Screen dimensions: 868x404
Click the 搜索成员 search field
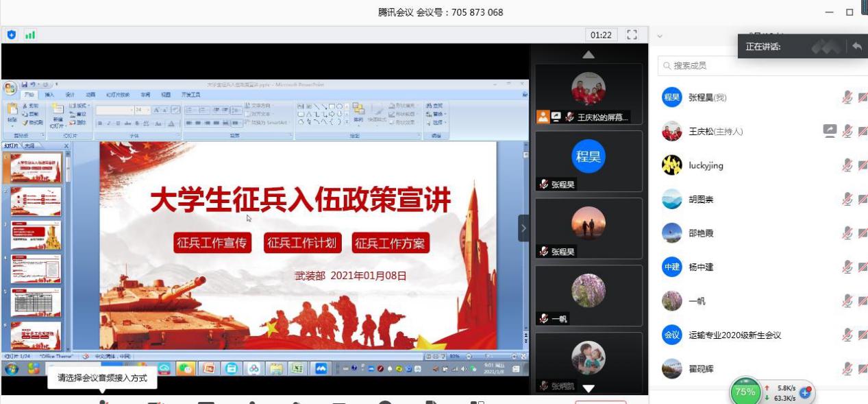point(762,66)
